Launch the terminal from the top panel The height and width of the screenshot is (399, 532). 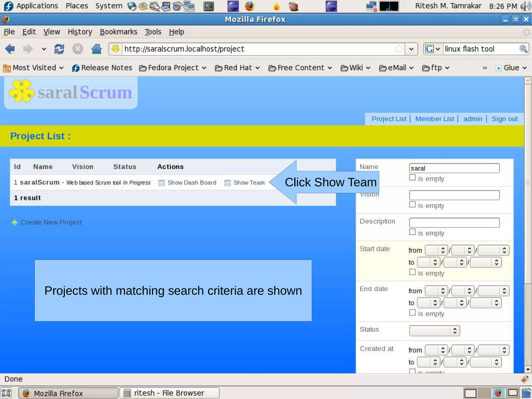(209, 6)
